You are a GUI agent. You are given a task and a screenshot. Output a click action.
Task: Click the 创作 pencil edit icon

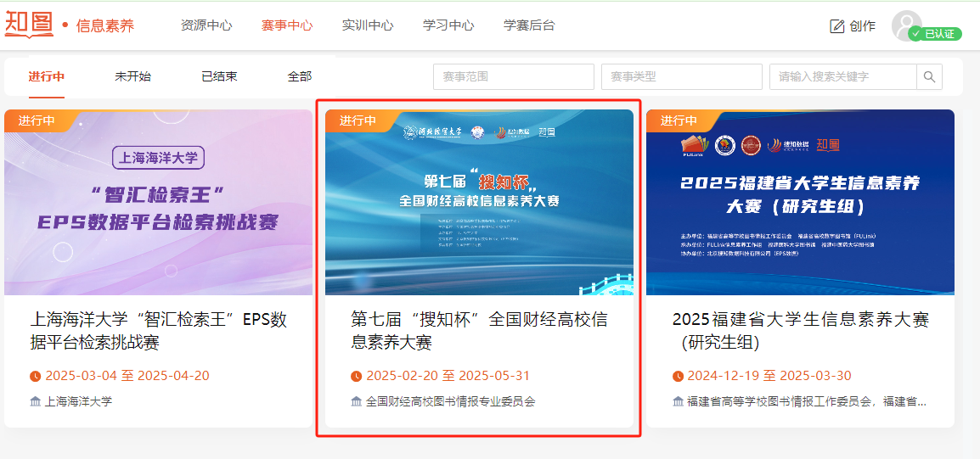[837, 26]
